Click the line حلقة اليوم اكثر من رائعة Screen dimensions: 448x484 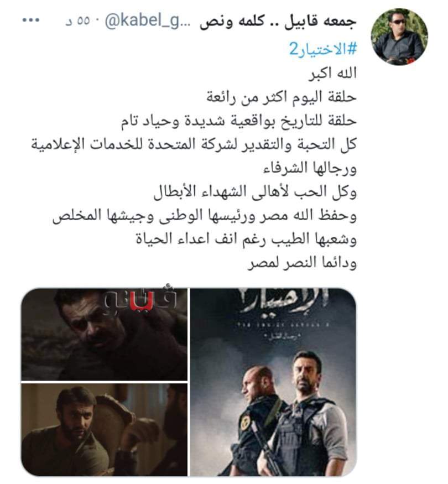pos(282,97)
